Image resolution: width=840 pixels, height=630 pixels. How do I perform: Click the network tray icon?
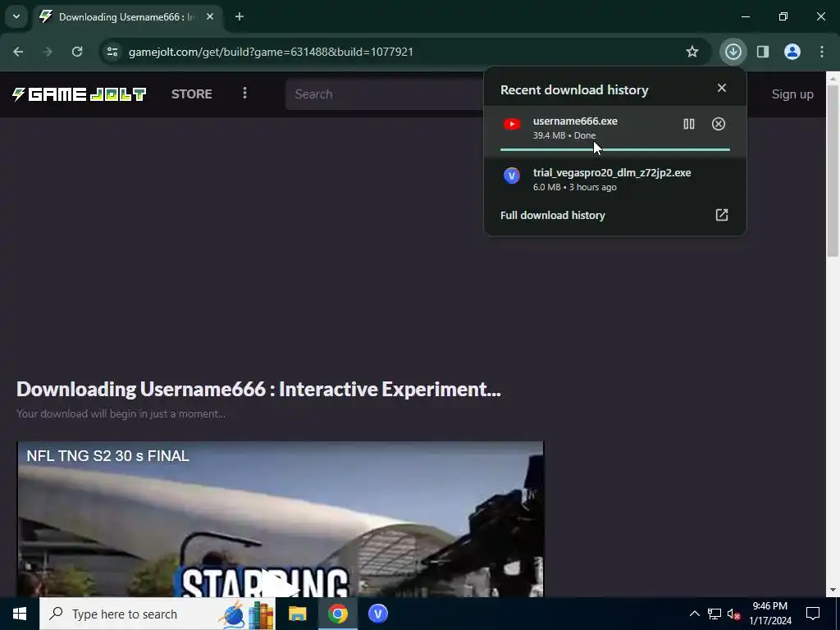coord(714,614)
